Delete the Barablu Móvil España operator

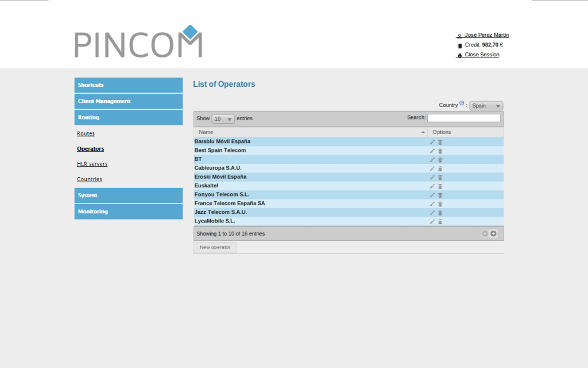click(440, 142)
